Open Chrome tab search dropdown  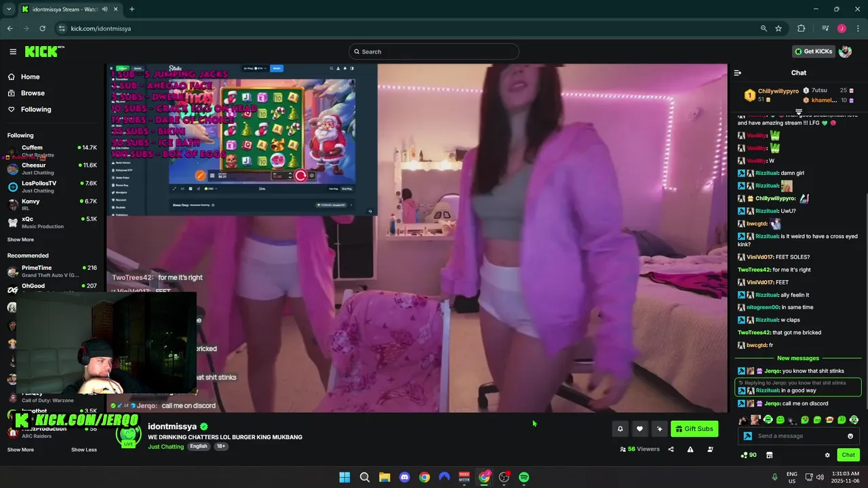pos(9,9)
